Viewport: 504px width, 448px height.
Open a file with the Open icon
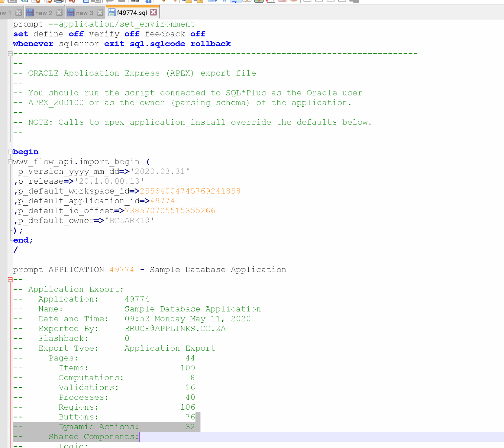click(3, 2)
